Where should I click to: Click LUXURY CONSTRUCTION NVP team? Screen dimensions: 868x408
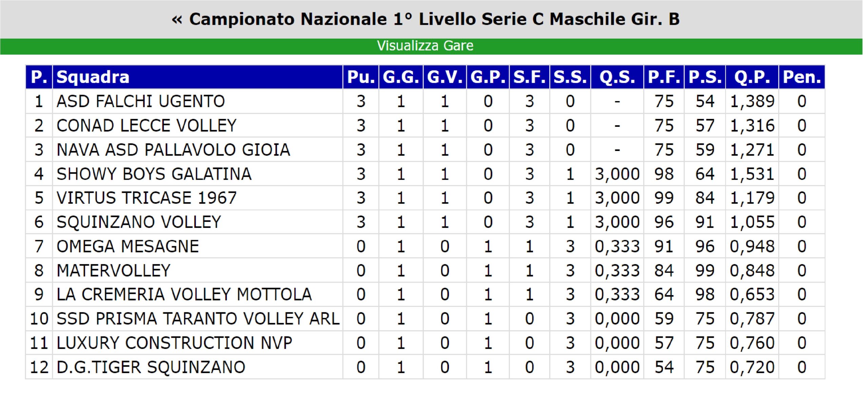point(174,343)
